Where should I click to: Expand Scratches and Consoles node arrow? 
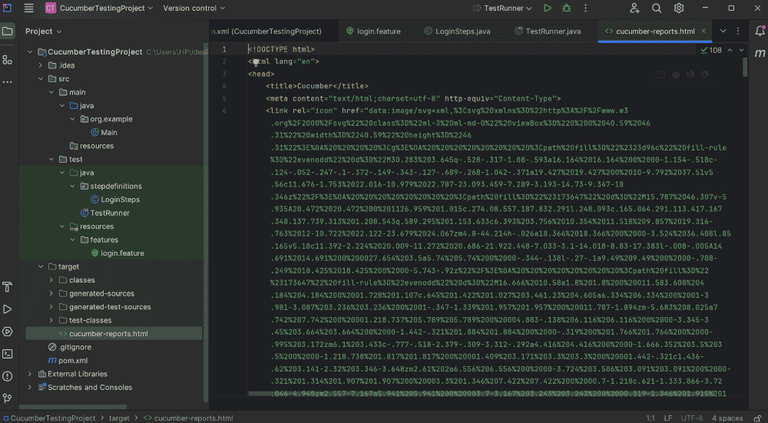click(30, 387)
